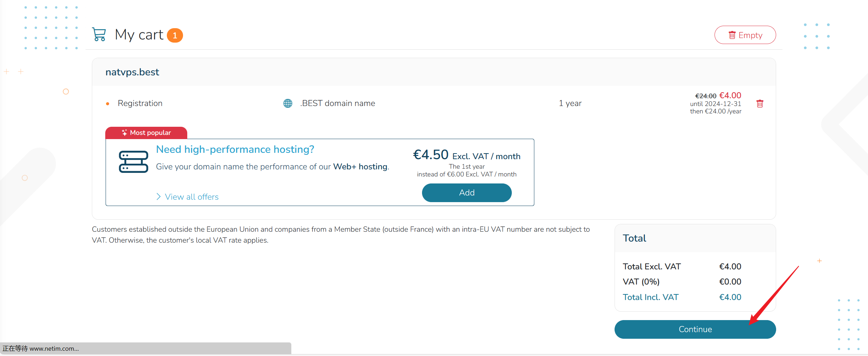Click the Total Incl. VAT label

click(650, 297)
